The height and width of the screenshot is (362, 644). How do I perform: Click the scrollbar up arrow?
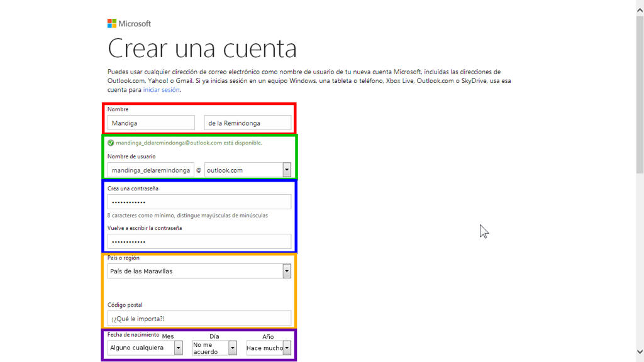(640, 11)
